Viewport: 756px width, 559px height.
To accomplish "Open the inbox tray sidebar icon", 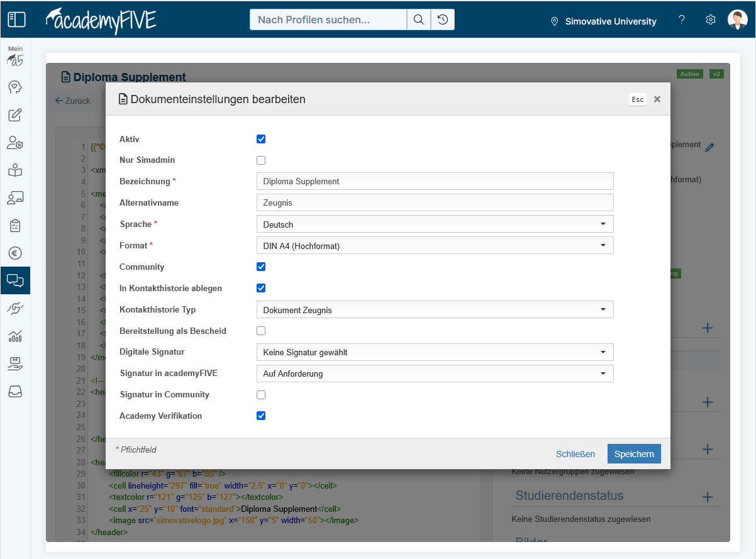I will (x=15, y=392).
